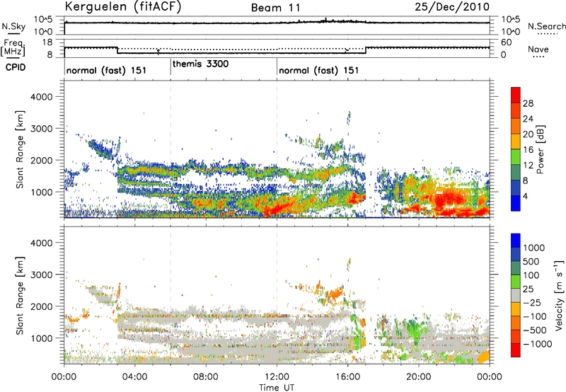
Task: Click the '16' tick on Power scale
Action: click(x=528, y=150)
